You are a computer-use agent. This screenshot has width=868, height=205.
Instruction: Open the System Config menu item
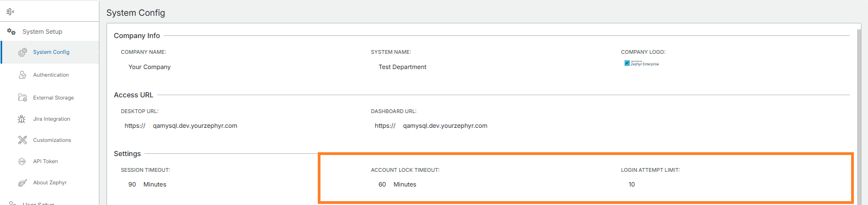coord(51,52)
